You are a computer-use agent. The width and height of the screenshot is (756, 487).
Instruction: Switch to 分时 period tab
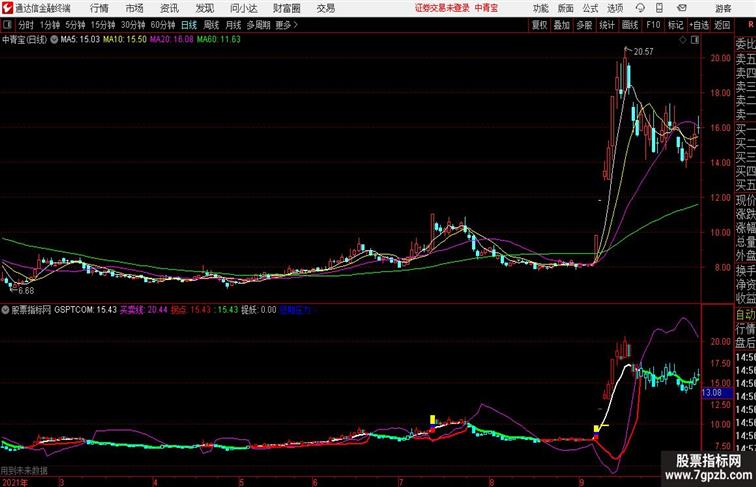coord(26,25)
